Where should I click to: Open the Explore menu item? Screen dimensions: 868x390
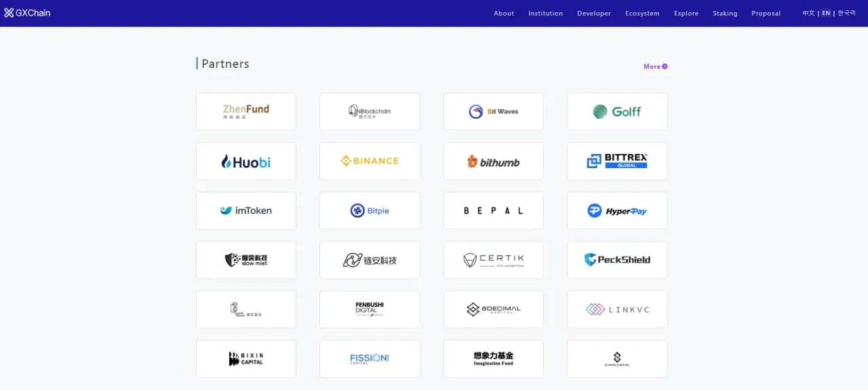point(686,14)
